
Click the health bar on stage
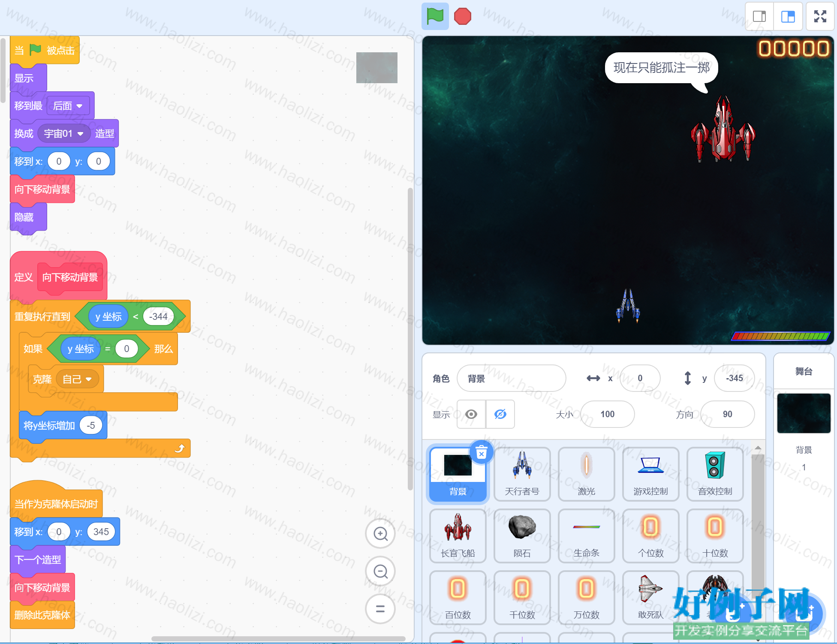coord(780,336)
